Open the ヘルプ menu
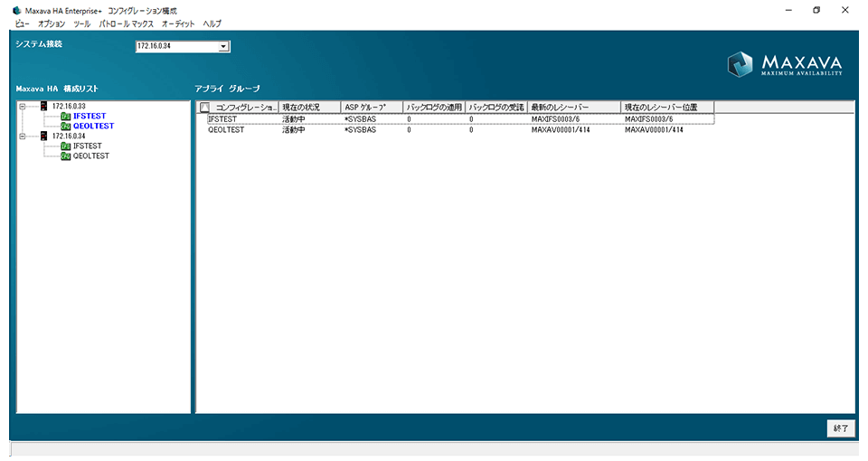The height and width of the screenshot is (461, 868). [212, 24]
